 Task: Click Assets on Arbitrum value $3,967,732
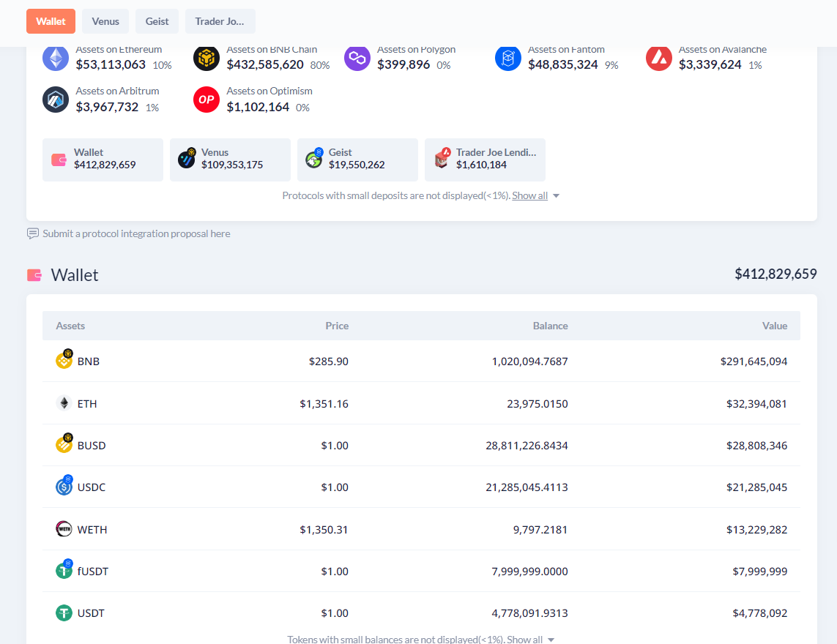(x=108, y=108)
